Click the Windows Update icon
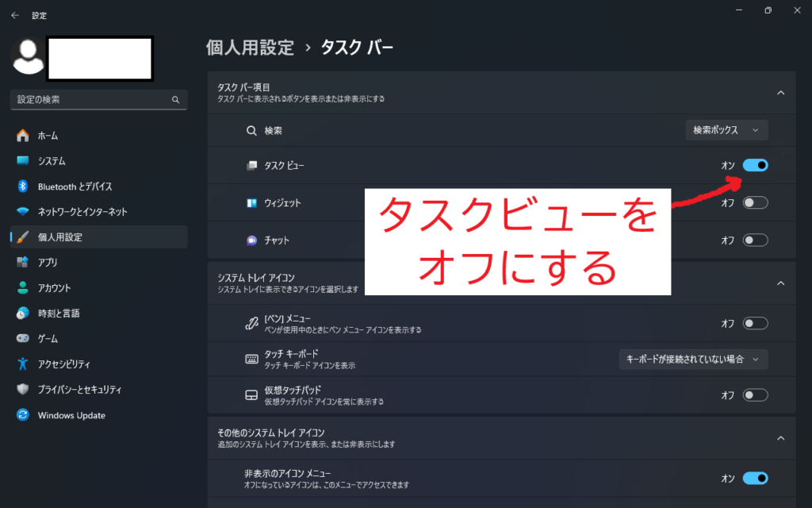812x508 pixels. click(x=23, y=415)
